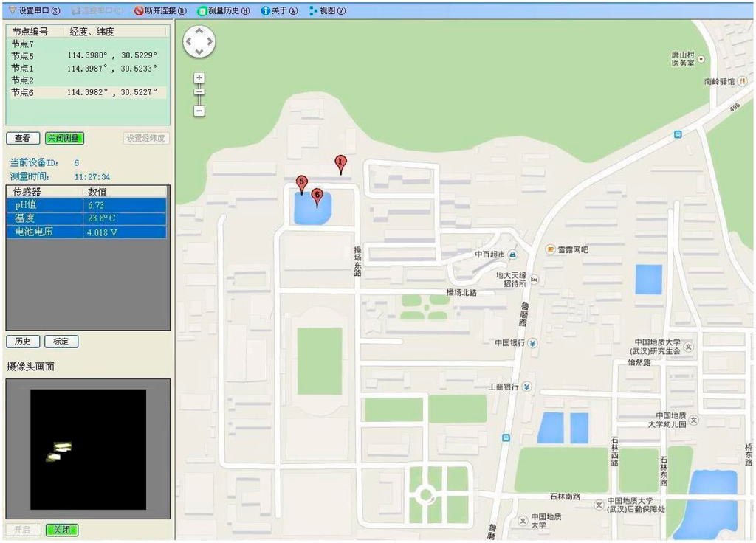Viewport: 756px width, 543px height.
Task: Toggle the green 关闭测量 measurement button
Action: tap(64, 138)
